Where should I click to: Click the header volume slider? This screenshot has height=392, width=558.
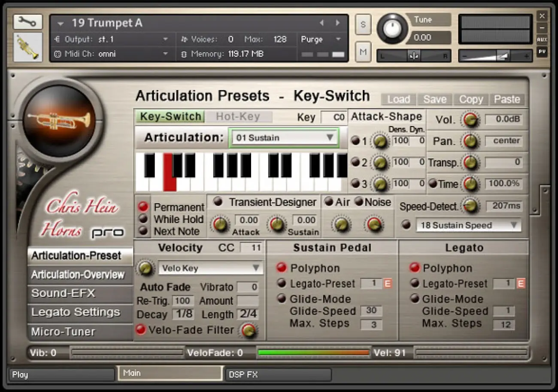(495, 56)
